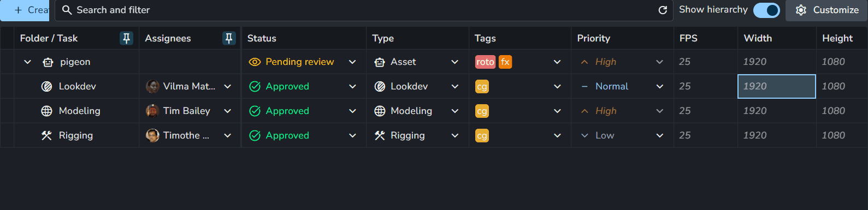Click the Modeling globe icon in the task list
This screenshot has height=210, width=868.
pyautogui.click(x=47, y=111)
